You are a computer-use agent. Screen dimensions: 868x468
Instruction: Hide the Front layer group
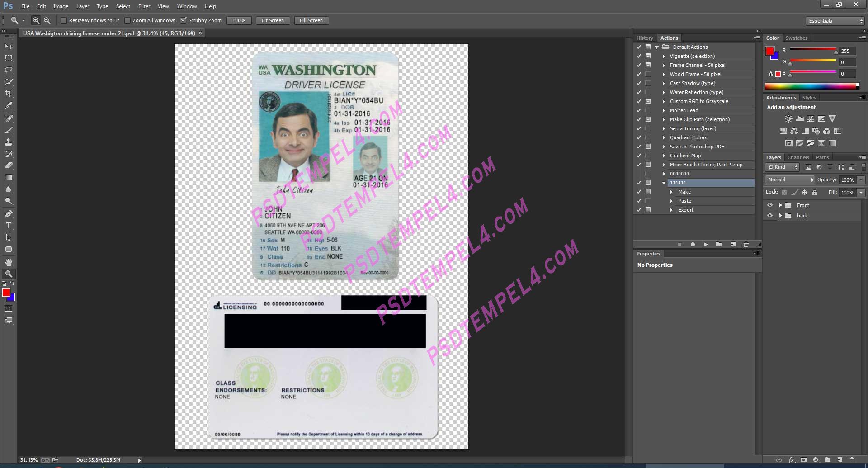pos(770,205)
